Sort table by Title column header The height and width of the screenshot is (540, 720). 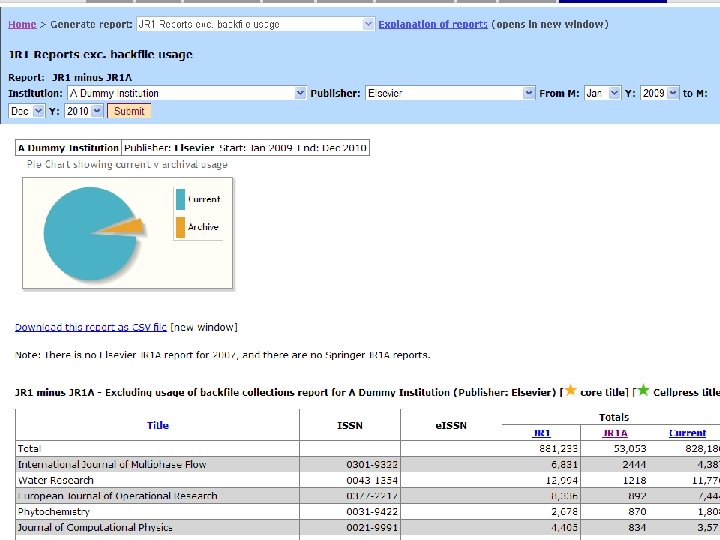tap(158, 426)
